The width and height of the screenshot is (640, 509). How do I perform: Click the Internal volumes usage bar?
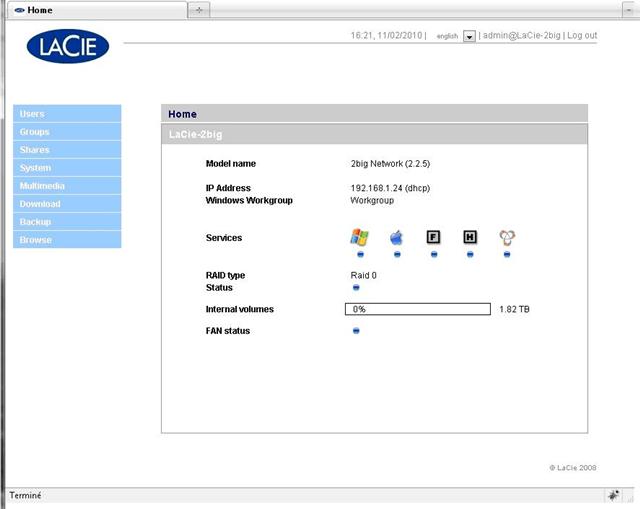coord(419,309)
